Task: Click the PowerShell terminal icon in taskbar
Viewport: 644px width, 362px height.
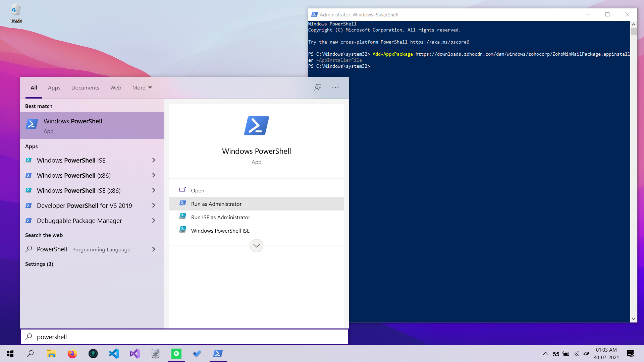Action: point(218,354)
